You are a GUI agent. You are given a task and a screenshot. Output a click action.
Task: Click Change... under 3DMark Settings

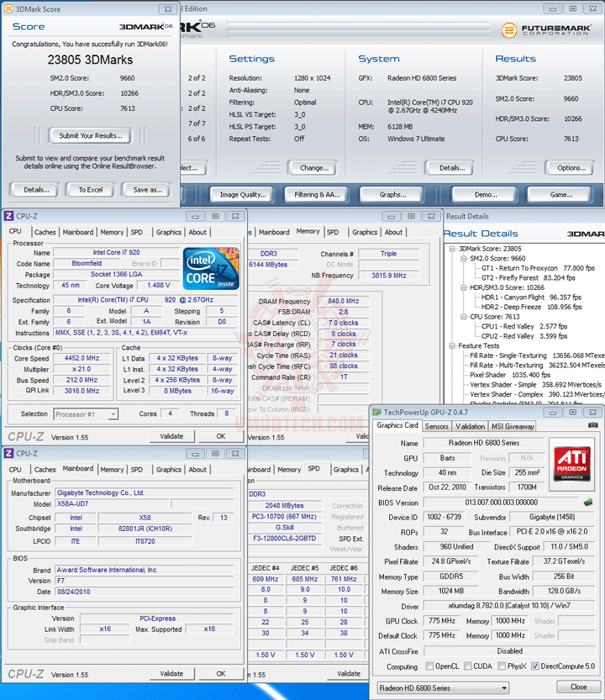314,168
